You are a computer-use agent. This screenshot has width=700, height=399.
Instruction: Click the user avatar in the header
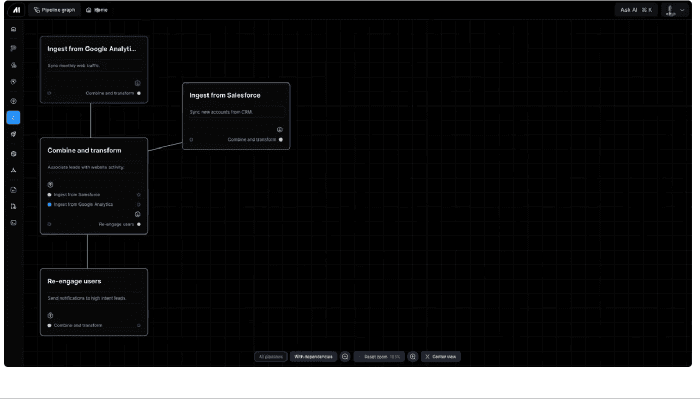(670, 10)
